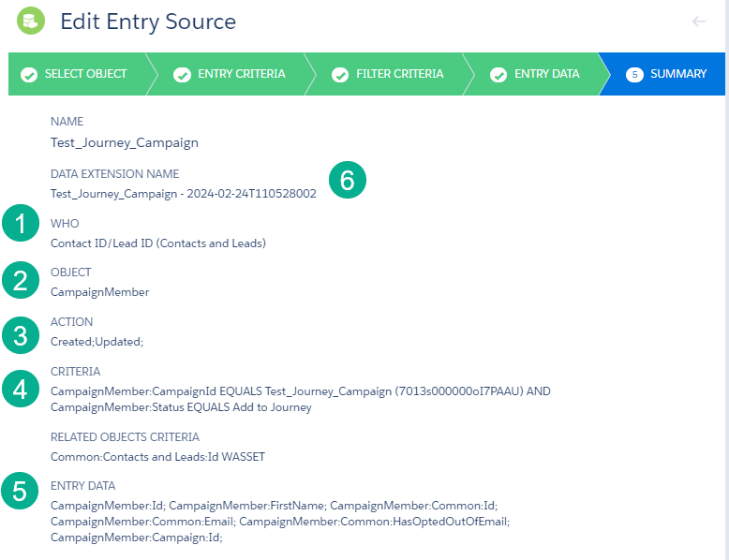
Task: Click the green number 4 marker
Action: [21, 390]
